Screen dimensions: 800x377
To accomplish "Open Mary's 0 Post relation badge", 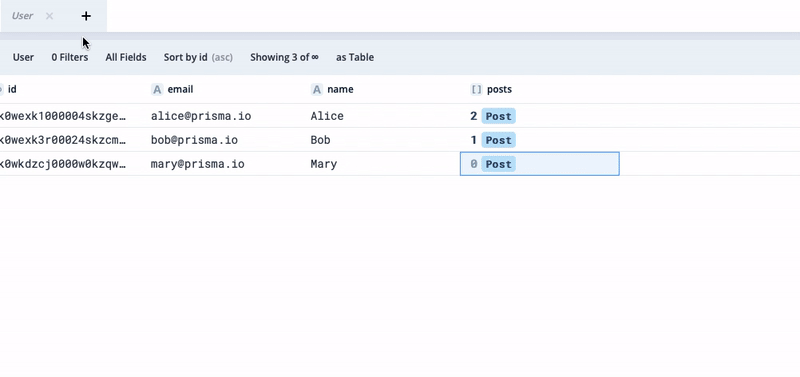I will pyautogui.click(x=498, y=164).
